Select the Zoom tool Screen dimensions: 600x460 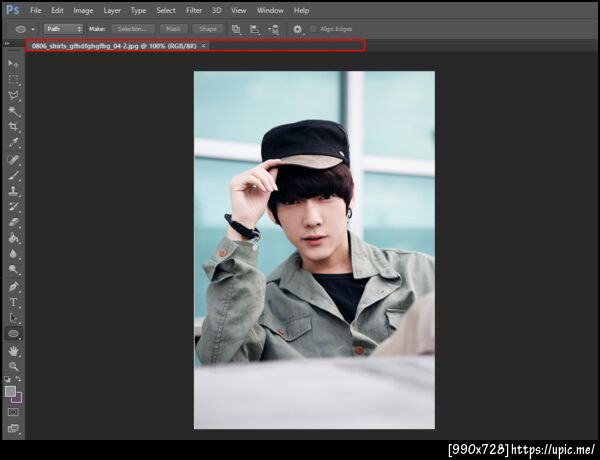point(13,366)
